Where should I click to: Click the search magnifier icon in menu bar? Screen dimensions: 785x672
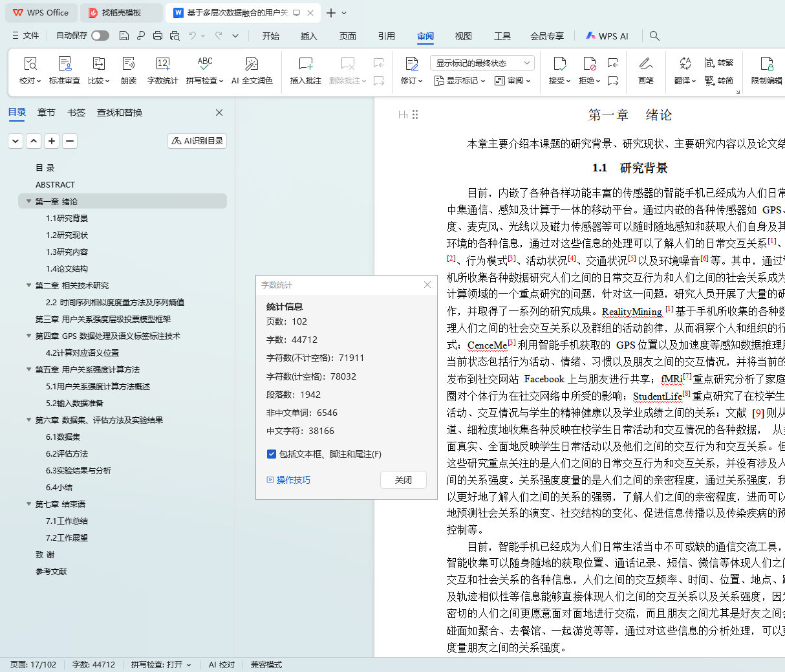(x=654, y=36)
